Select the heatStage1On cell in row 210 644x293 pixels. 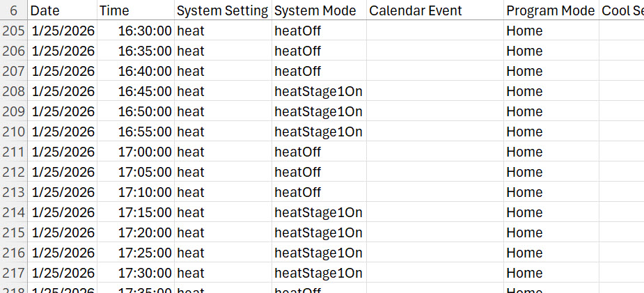[x=318, y=132]
